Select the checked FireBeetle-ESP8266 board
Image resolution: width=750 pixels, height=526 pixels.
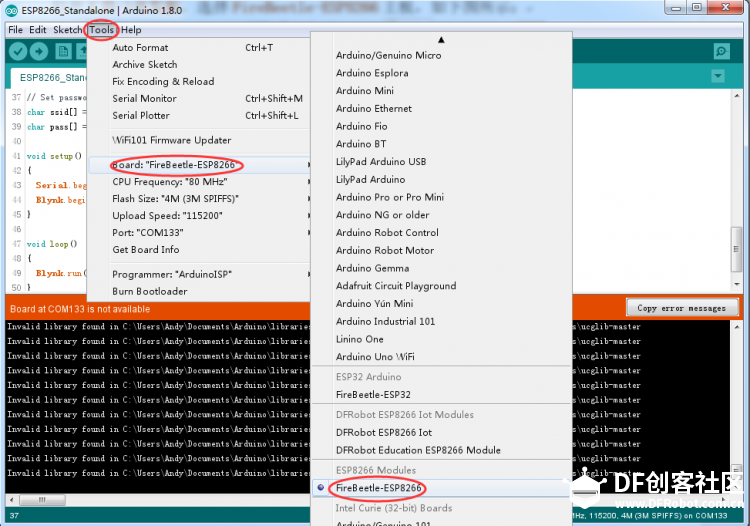click(441, 488)
